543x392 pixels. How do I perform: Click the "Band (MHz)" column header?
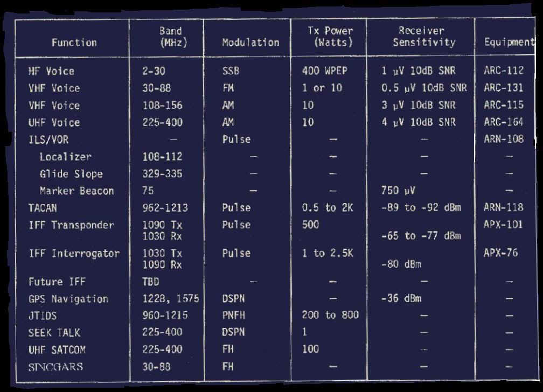coord(173,37)
